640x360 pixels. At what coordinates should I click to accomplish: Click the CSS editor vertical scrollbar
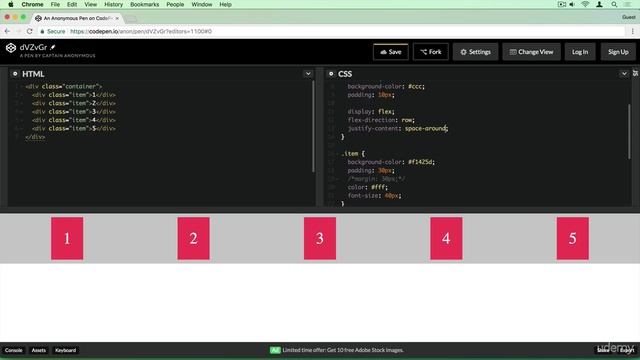click(629, 131)
